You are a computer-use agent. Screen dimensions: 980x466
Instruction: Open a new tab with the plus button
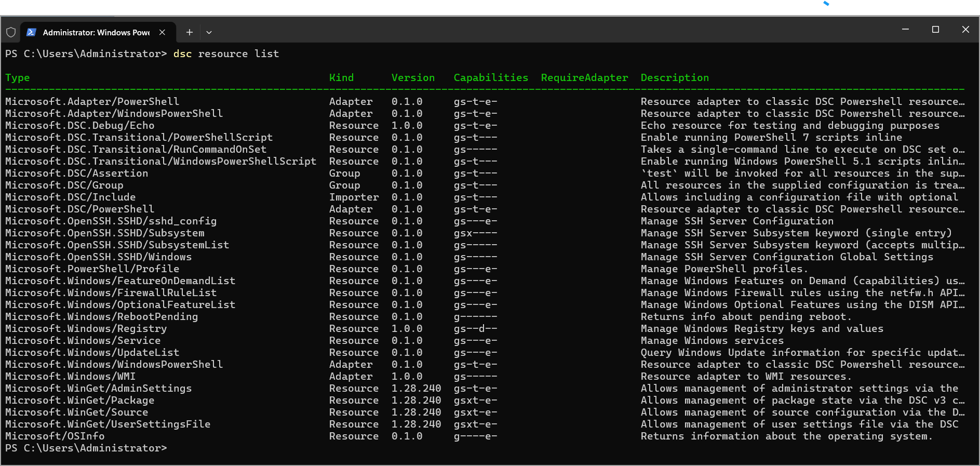(190, 32)
